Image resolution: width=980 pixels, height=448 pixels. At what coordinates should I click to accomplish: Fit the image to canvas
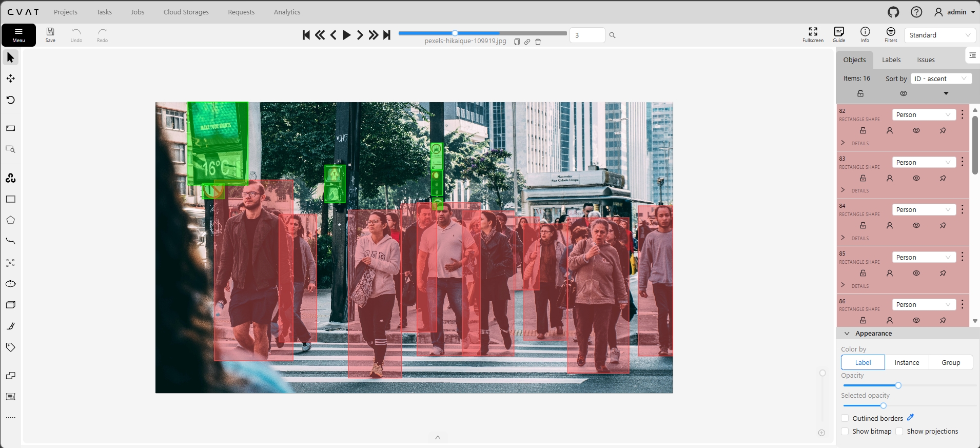10,128
